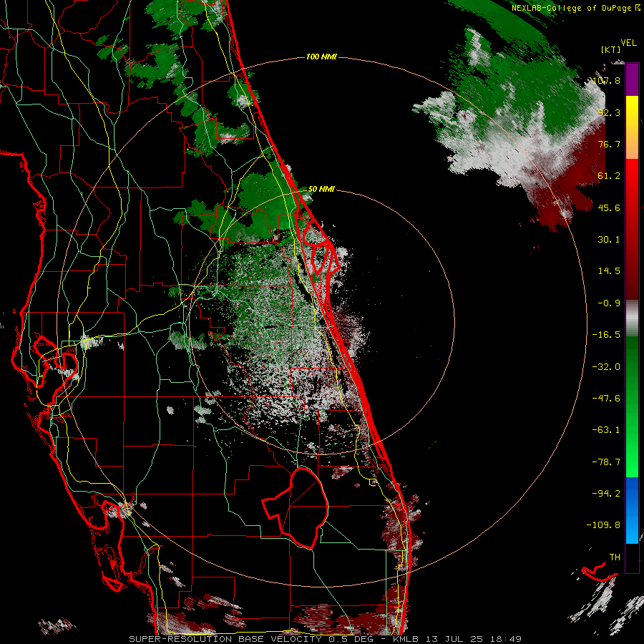Click the -0.9 value on velocity scale
The image size is (644, 644).
[x=609, y=303]
